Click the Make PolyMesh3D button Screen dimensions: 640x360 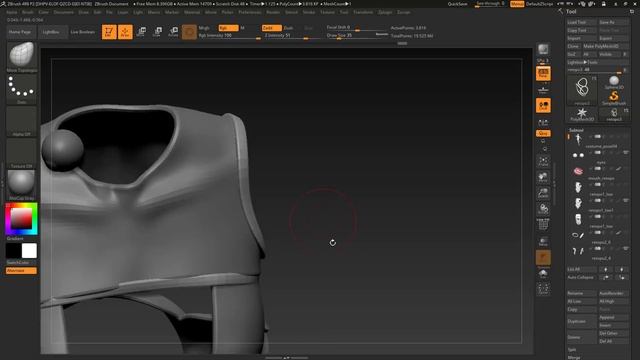[606, 47]
